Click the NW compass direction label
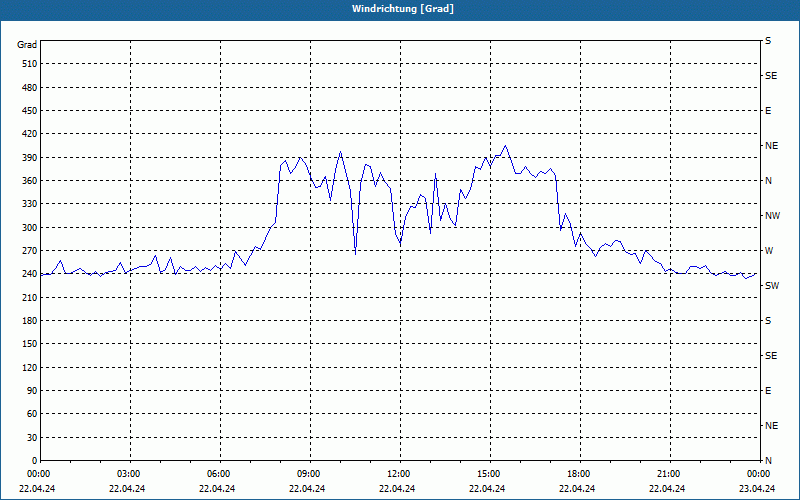Viewport: 800px width, 500px height. 771,216
